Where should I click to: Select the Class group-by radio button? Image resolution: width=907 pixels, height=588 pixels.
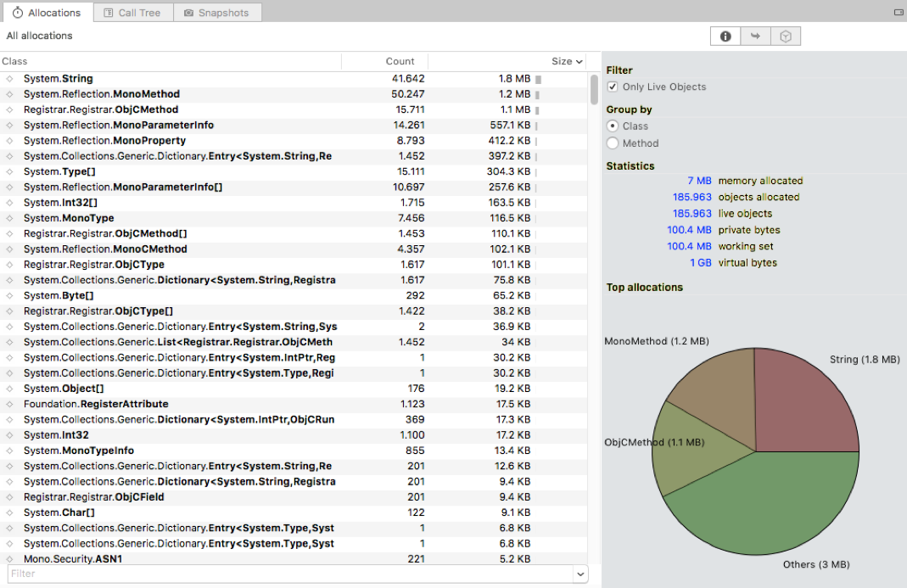[613, 126]
